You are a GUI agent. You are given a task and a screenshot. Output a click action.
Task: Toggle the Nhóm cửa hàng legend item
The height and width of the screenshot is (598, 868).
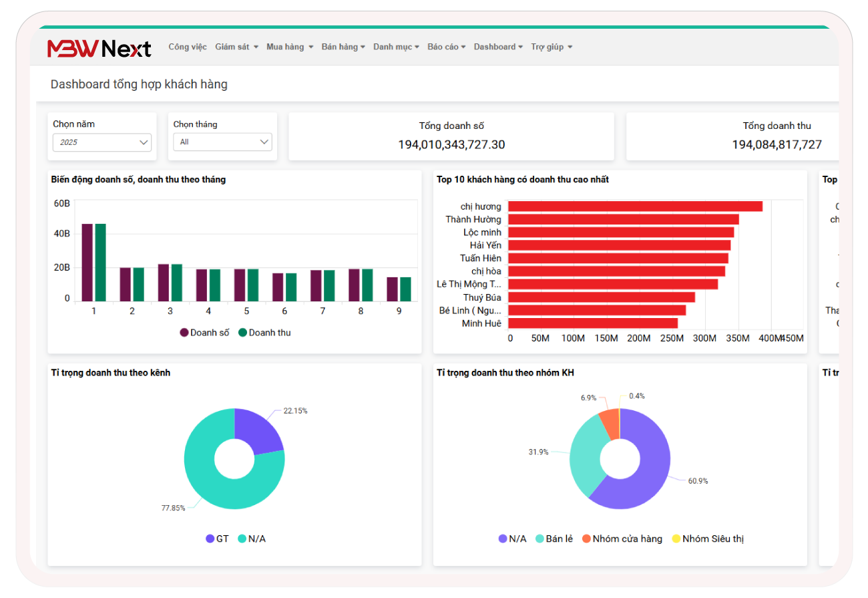[621, 539]
